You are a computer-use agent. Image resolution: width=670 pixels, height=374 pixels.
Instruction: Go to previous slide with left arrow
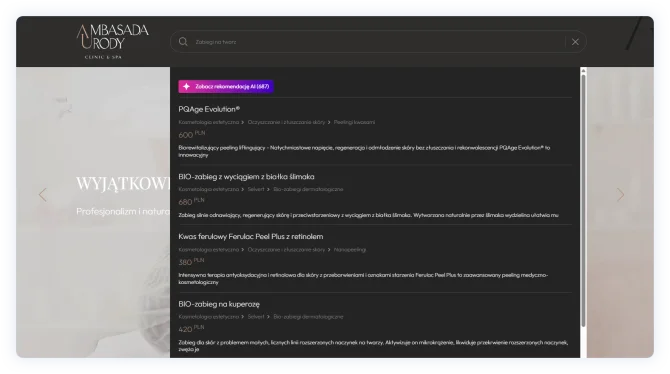point(43,195)
